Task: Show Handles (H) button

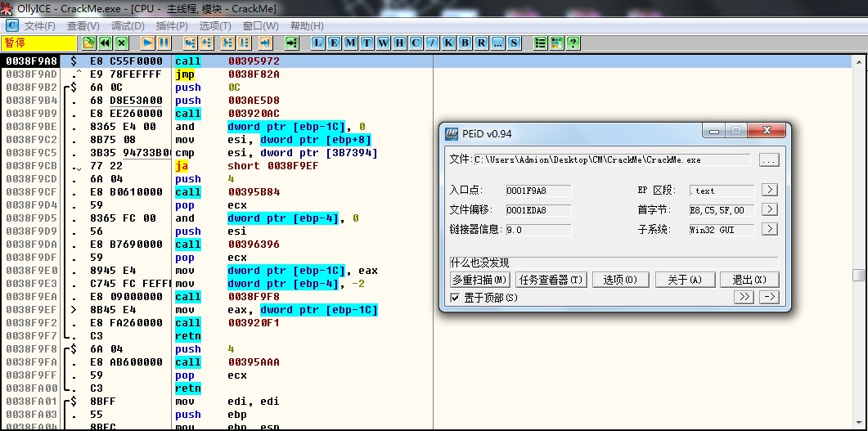Action: 400,43
